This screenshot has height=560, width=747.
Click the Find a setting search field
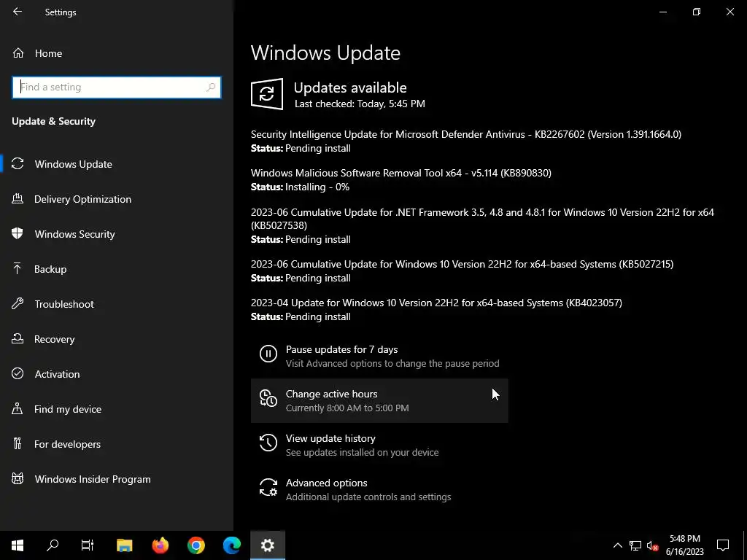tap(117, 87)
